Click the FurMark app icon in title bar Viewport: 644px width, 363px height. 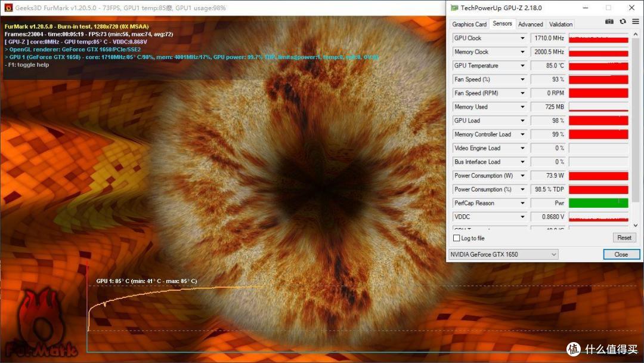pyautogui.click(x=8, y=8)
